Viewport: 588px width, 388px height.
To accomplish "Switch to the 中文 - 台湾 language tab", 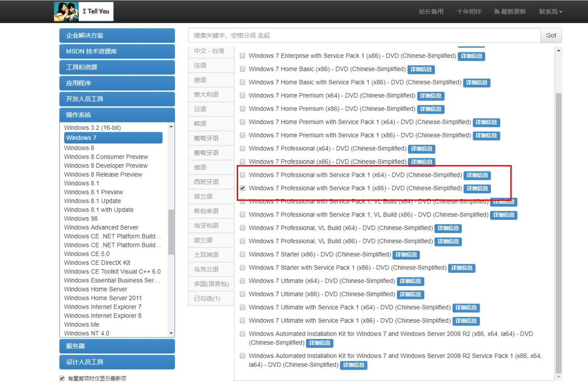I will click(x=211, y=51).
